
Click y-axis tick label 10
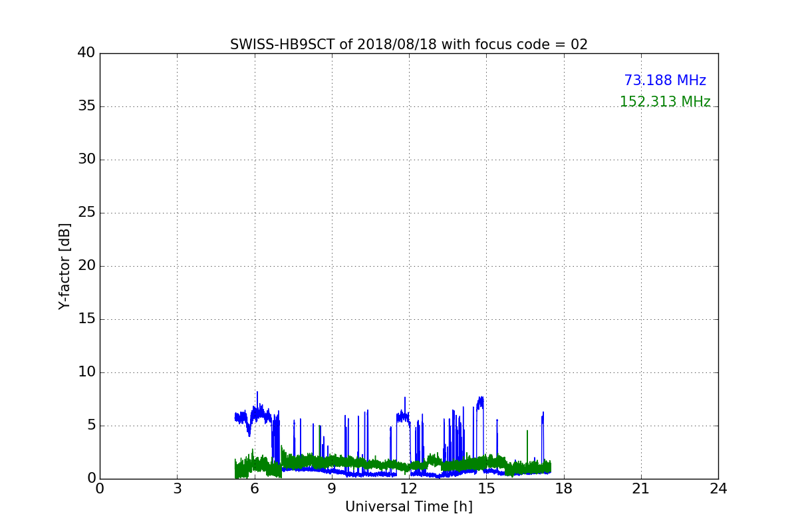click(x=86, y=372)
